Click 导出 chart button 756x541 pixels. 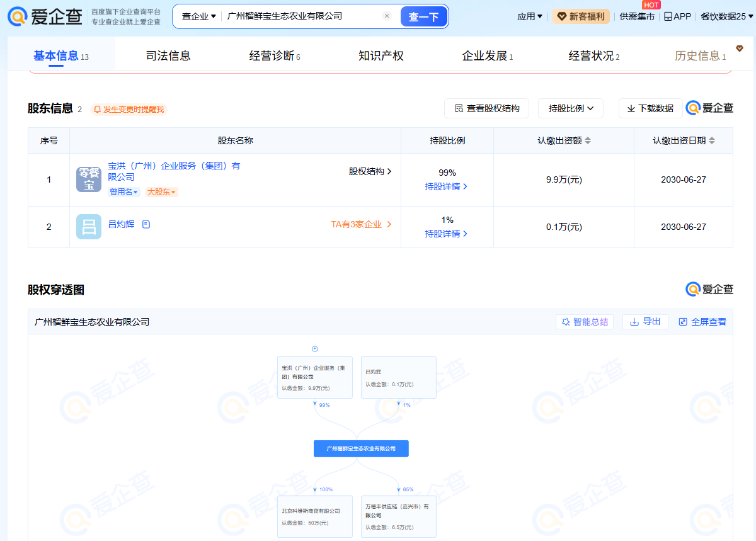point(645,322)
